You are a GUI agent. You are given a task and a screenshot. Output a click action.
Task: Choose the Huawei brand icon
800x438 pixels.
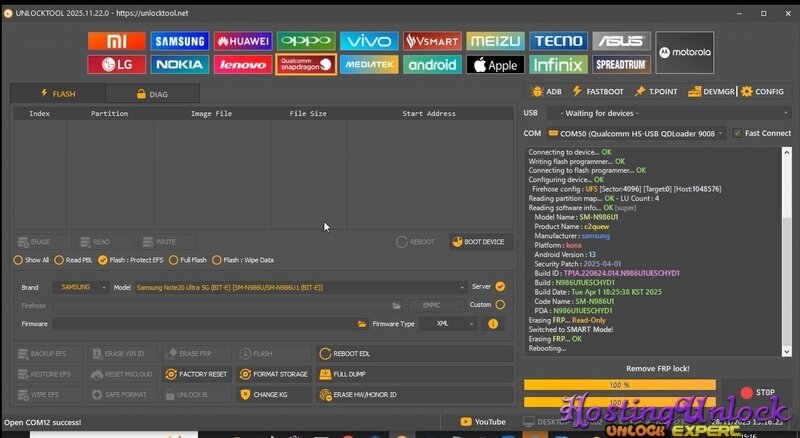pos(243,41)
